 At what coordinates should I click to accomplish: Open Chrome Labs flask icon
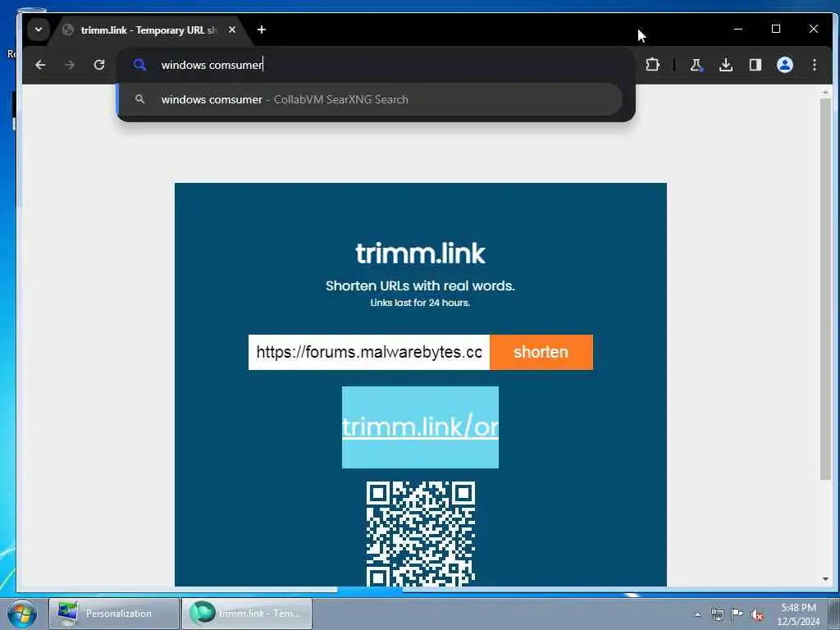coord(696,65)
